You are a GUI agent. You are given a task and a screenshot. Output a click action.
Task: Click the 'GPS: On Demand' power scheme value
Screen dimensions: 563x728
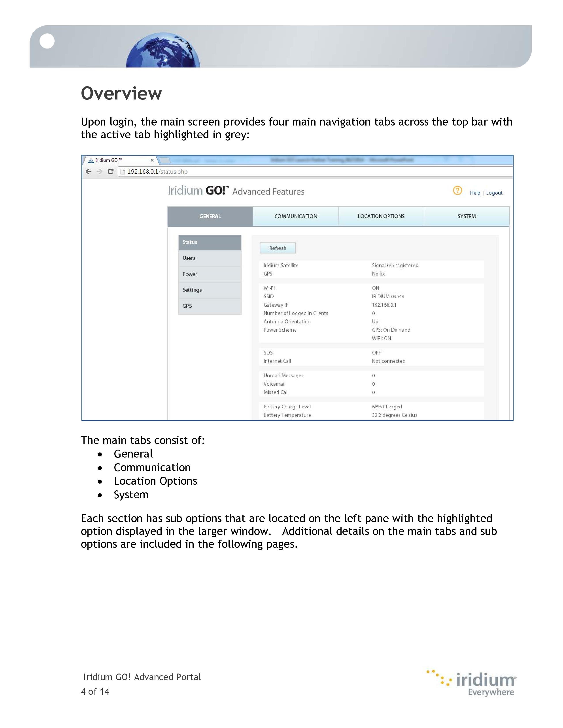point(391,330)
